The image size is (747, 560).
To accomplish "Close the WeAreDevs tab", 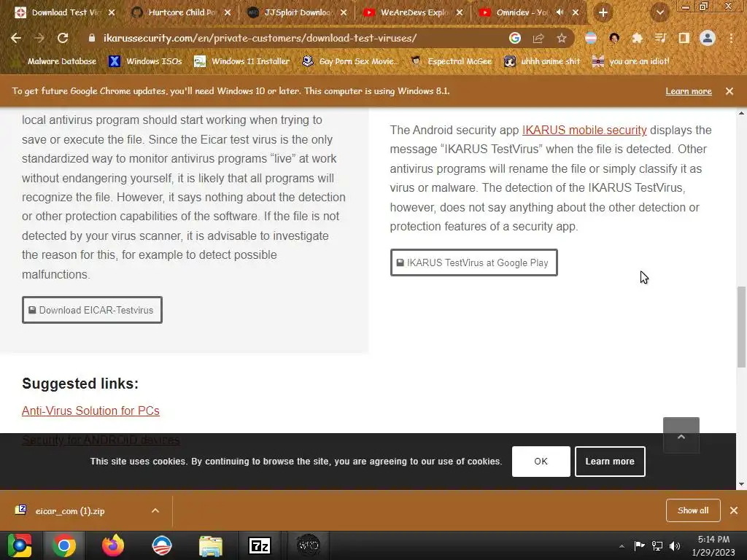I will click(460, 12).
